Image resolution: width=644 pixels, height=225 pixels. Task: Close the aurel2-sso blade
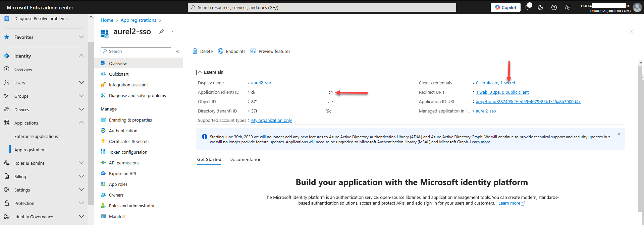pyautogui.click(x=632, y=31)
